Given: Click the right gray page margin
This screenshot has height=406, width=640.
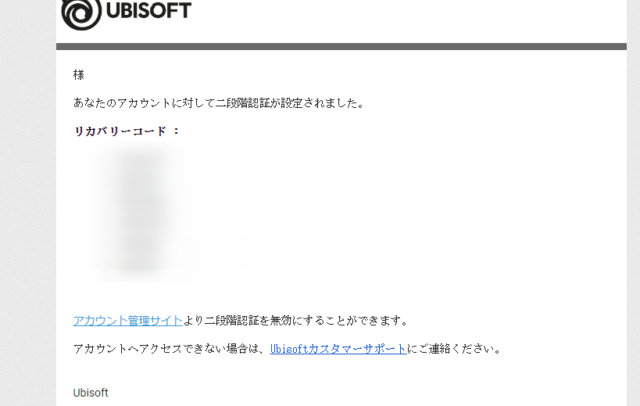Looking at the screenshot, I should (633, 204).
